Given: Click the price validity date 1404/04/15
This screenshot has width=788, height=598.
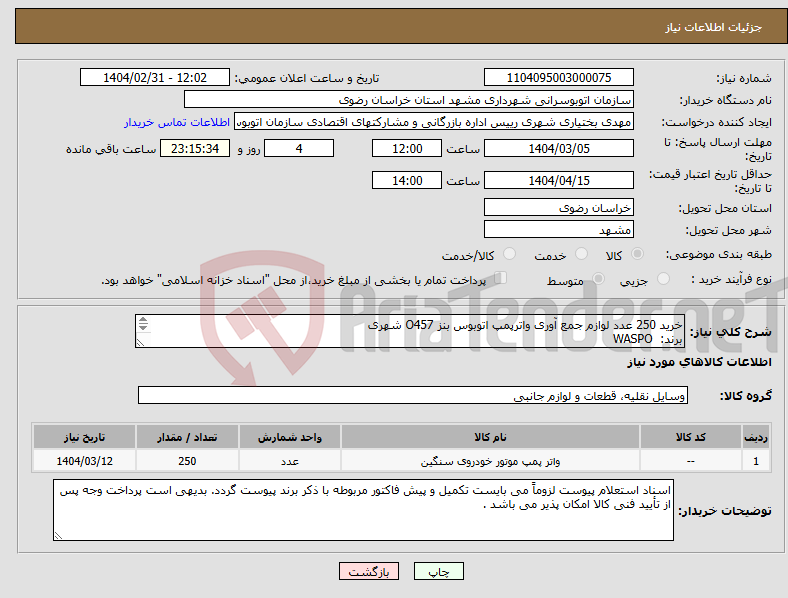Looking at the screenshot, I should tap(559, 180).
